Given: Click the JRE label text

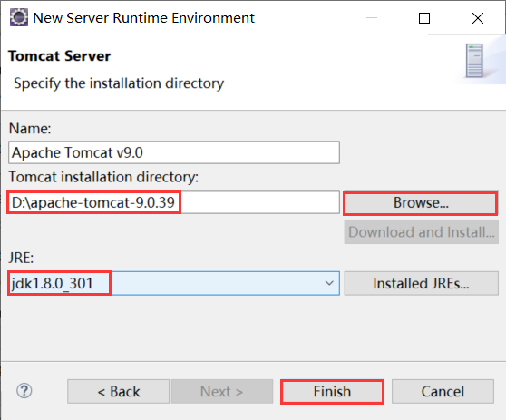Looking at the screenshot, I should click(x=21, y=258).
